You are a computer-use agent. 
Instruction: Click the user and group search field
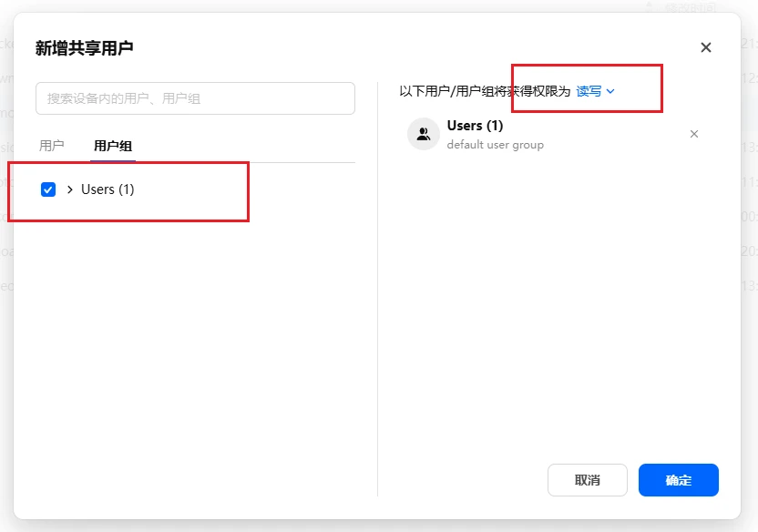pos(195,98)
